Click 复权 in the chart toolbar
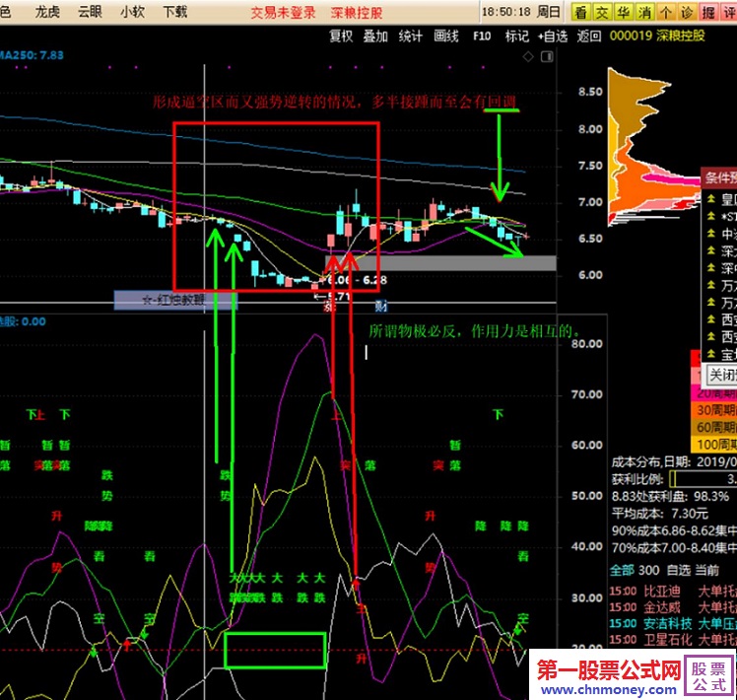The height and width of the screenshot is (700, 737). tap(341, 35)
